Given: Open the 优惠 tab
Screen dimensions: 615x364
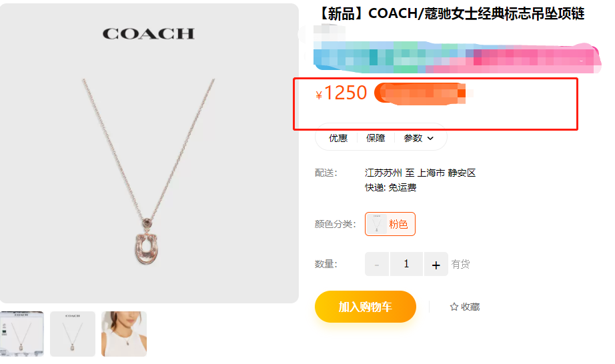Looking at the screenshot, I should [x=338, y=138].
